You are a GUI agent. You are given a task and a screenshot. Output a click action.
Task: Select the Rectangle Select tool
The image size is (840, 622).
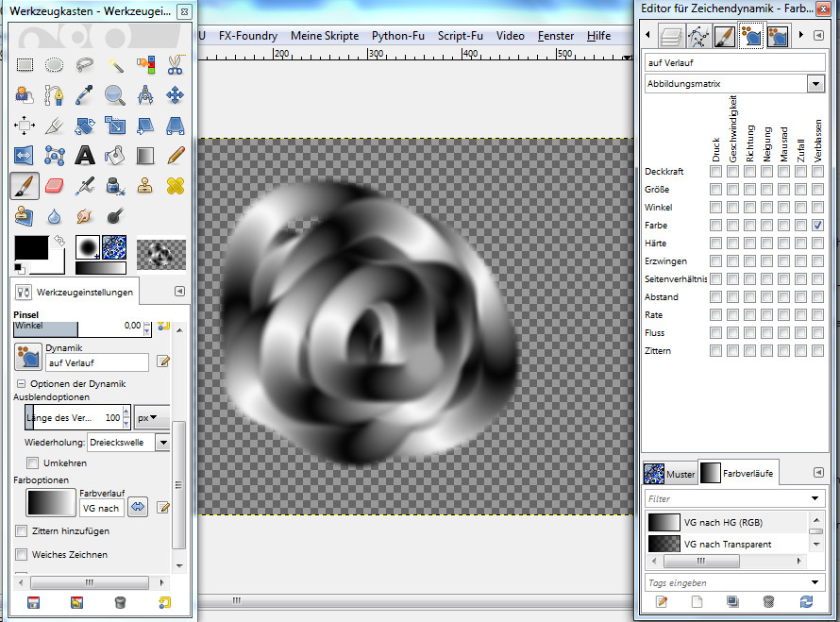point(25,65)
